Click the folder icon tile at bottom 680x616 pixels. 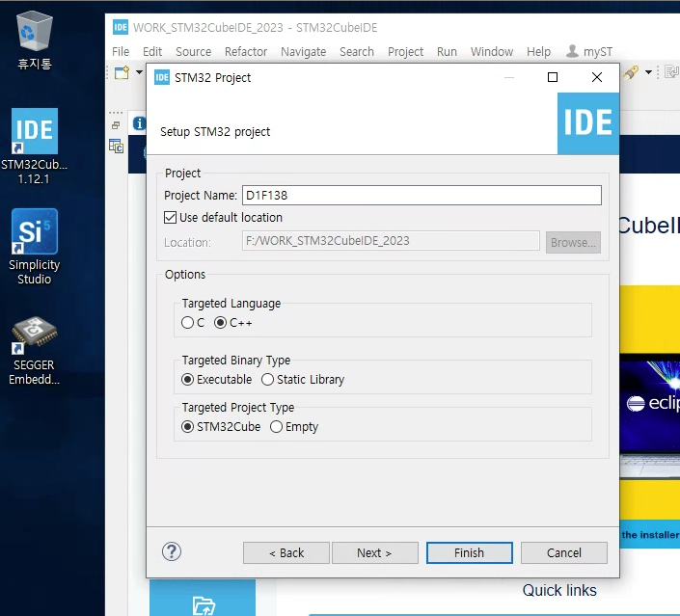pyautogui.click(x=203, y=599)
